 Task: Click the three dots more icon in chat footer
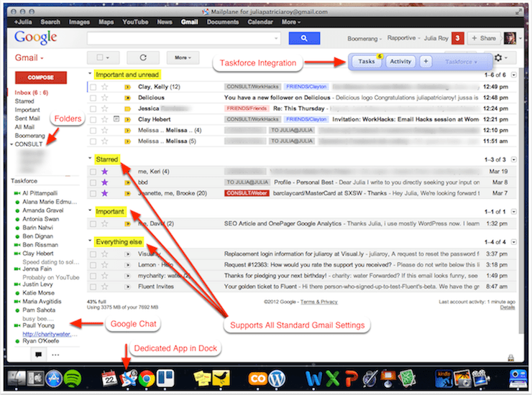(55, 355)
